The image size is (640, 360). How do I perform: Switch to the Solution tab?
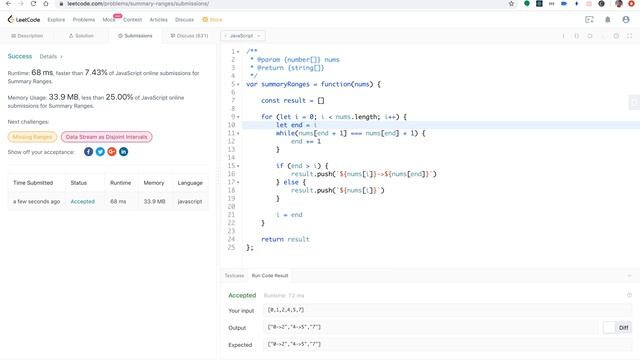click(x=81, y=36)
